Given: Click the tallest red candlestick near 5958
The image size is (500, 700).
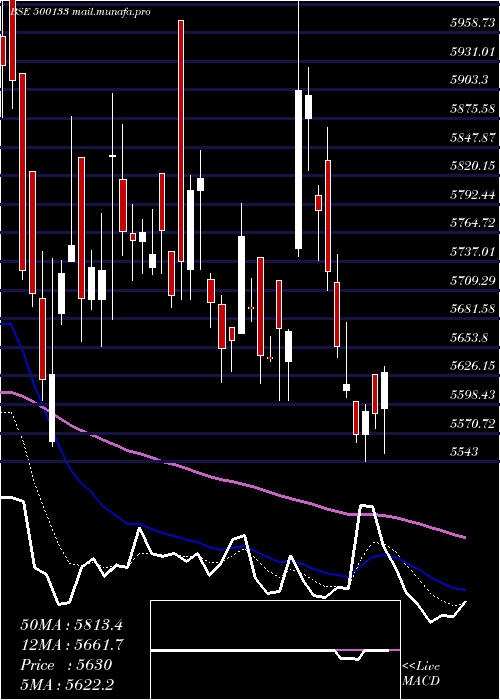Looking at the screenshot, I should (x=181, y=141).
